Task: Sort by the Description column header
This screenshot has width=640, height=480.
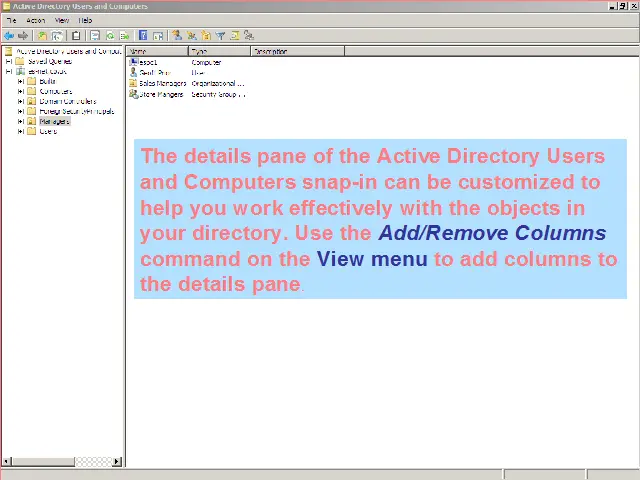Action: coord(298,51)
